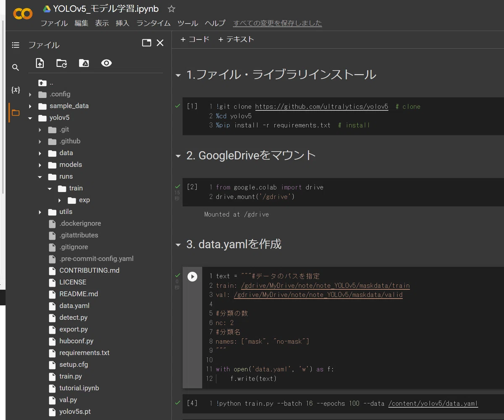The image size is (504, 420).
Task: Open the ファイル menu
Action: [x=54, y=24]
